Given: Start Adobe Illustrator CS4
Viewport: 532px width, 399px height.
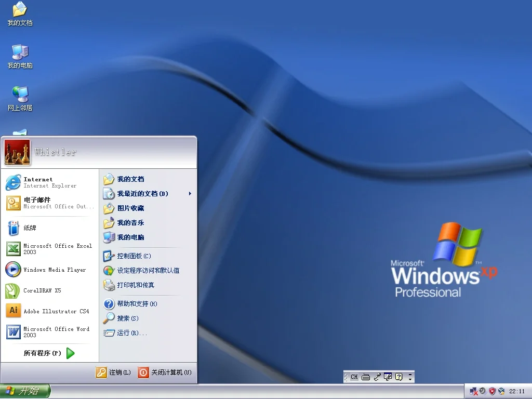Looking at the screenshot, I should [x=49, y=311].
